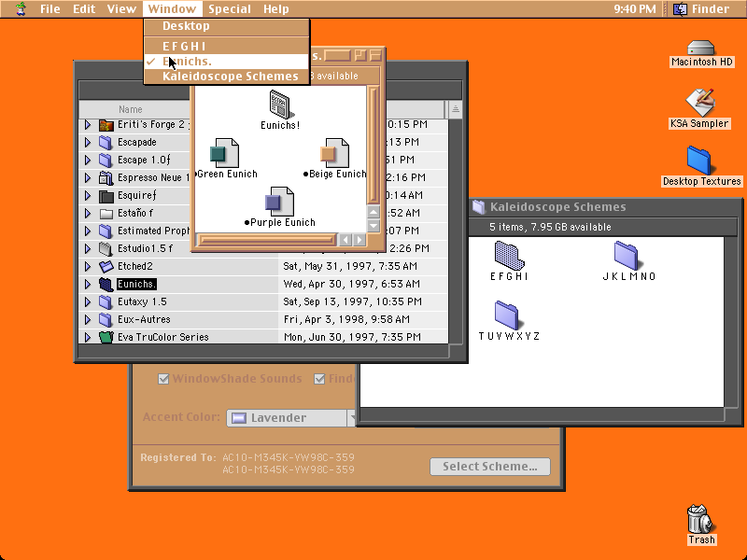Expand the Eunichs. row disclosure triangle
Screen dimensions: 747x560
pyautogui.click(x=88, y=285)
